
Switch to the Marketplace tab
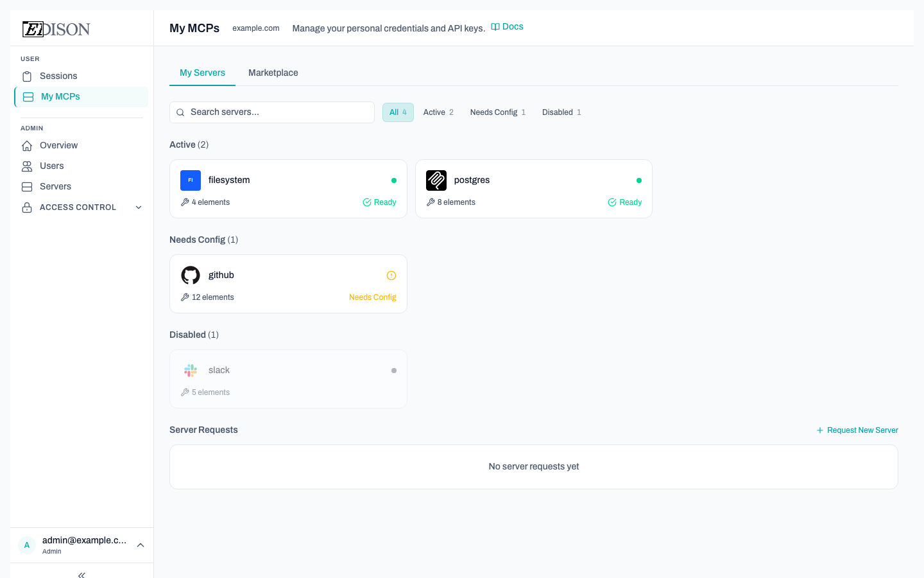[273, 73]
